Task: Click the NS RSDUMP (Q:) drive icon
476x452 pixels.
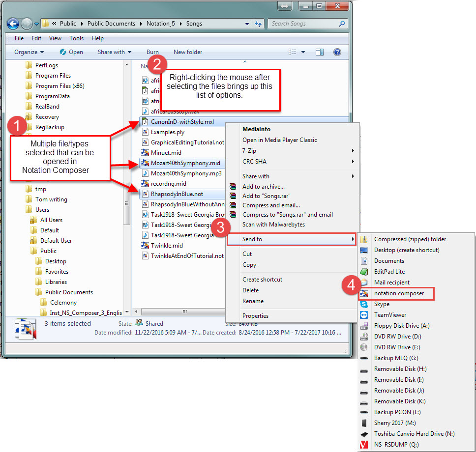Action: pyautogui.click(x=364, y=445)
